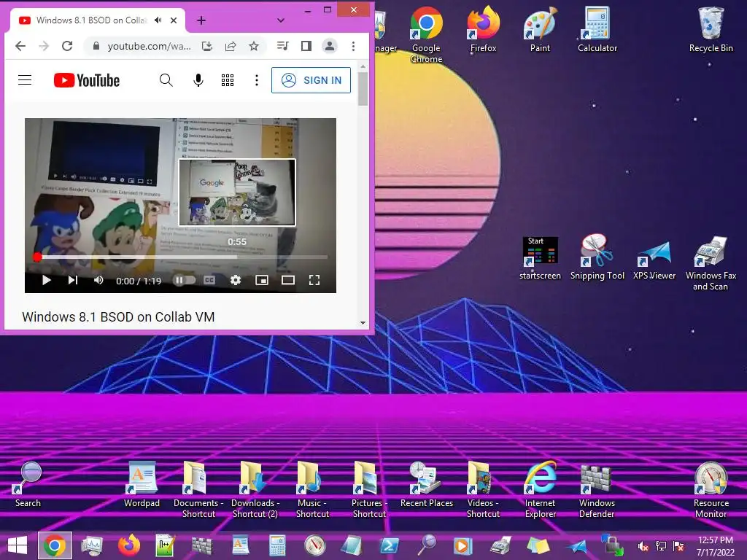Image resolution: width=747 pixels, height=560 pixels.
Task: Seek on the video progress bar
Action: click(x=181, y=257)
